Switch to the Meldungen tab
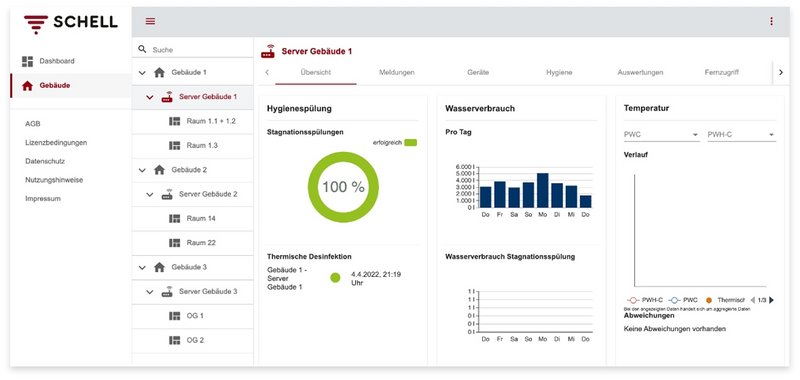Image resolution: width=800 pixels, height=380 pixels. (x=396, y=72)
